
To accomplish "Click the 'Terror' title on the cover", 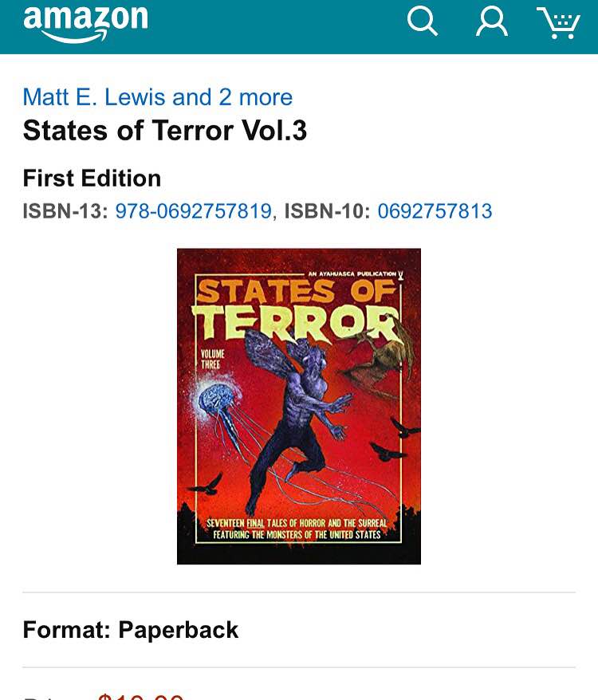I will [296, 322].
